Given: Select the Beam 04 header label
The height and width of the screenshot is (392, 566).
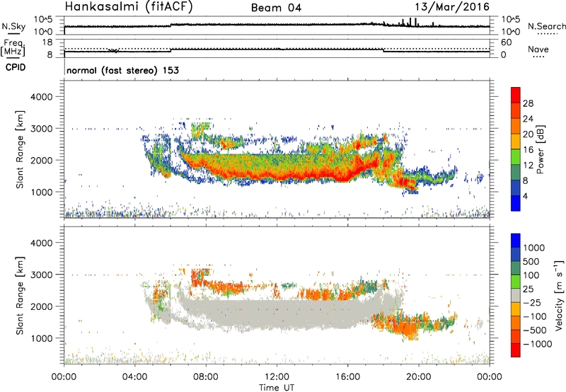Looking at the screenshot, I should tap(276, 8).
